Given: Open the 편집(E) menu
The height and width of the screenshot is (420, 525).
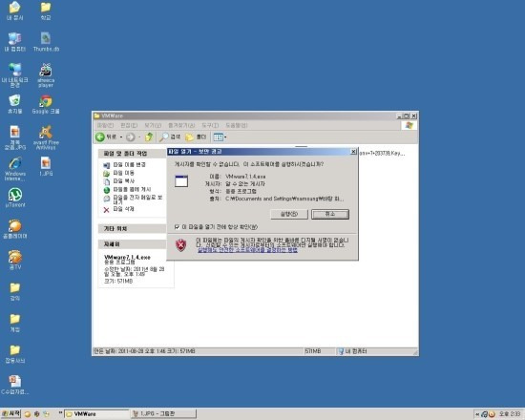Looking at the screenshot, I should 129,125.
